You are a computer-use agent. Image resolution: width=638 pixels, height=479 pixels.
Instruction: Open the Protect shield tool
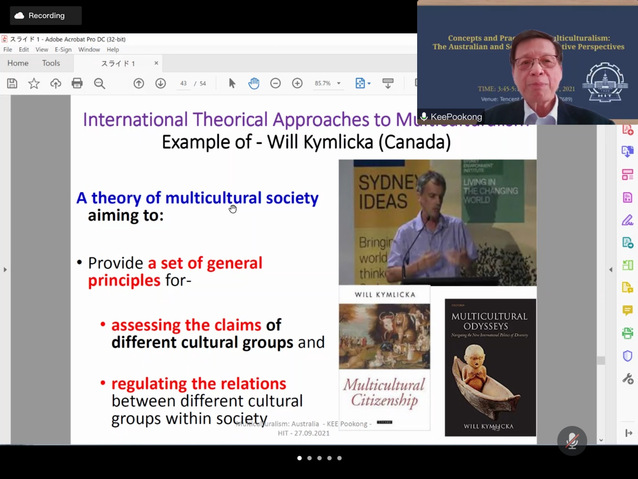point(627,356)
